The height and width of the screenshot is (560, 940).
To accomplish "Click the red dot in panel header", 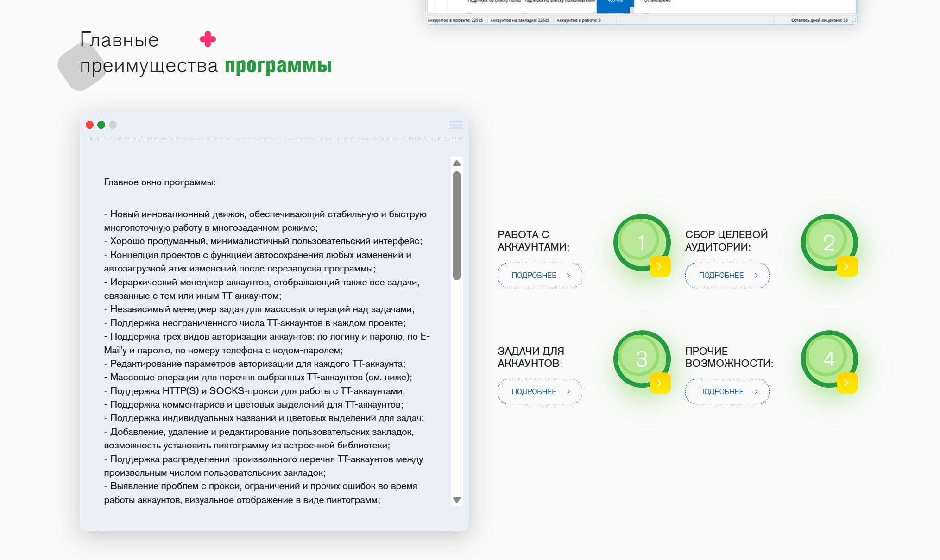I will tap(90, 125).
